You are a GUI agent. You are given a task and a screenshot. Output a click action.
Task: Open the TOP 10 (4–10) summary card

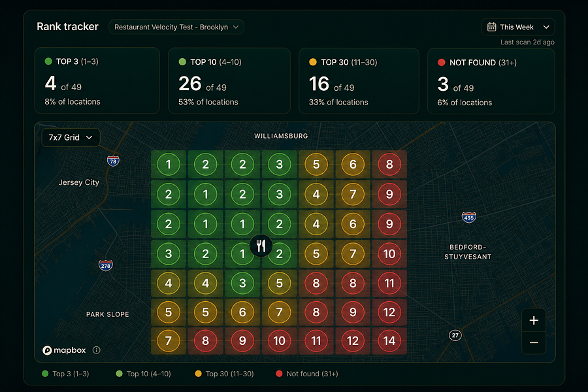229,80
